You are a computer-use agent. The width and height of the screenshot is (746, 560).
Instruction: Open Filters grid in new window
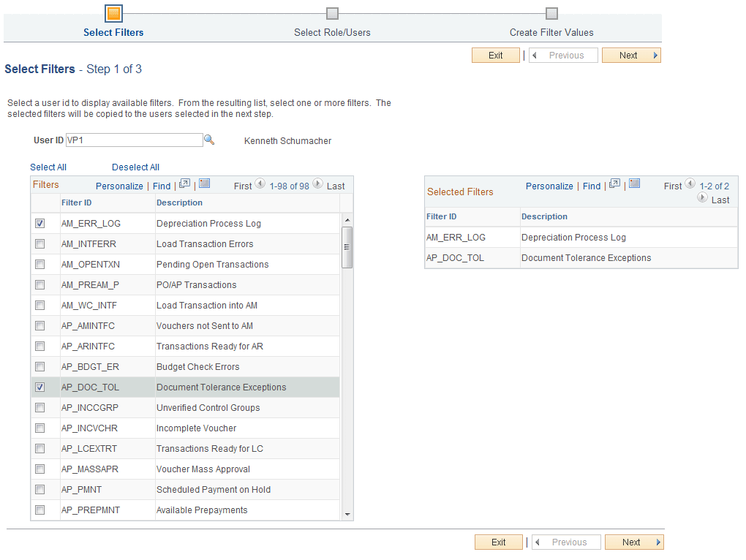pyautogui.click(x=184, y=185)
